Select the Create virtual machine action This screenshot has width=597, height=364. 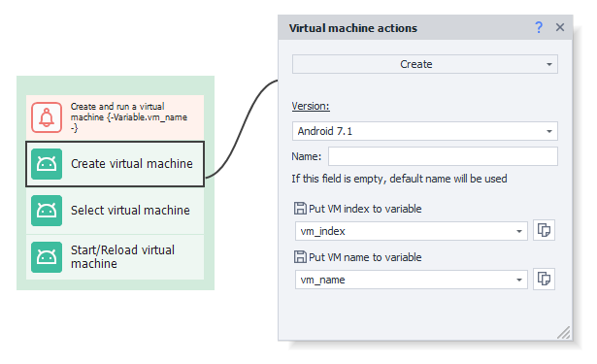pos(115,164)
